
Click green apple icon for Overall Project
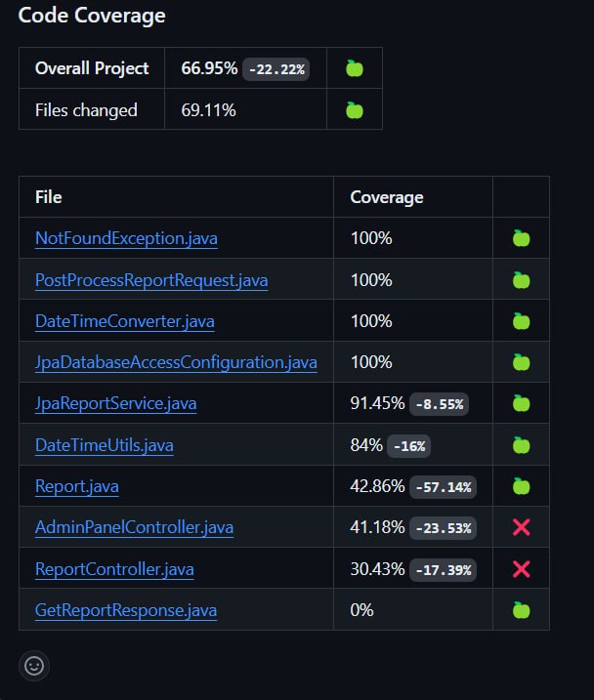pos(355,68)
